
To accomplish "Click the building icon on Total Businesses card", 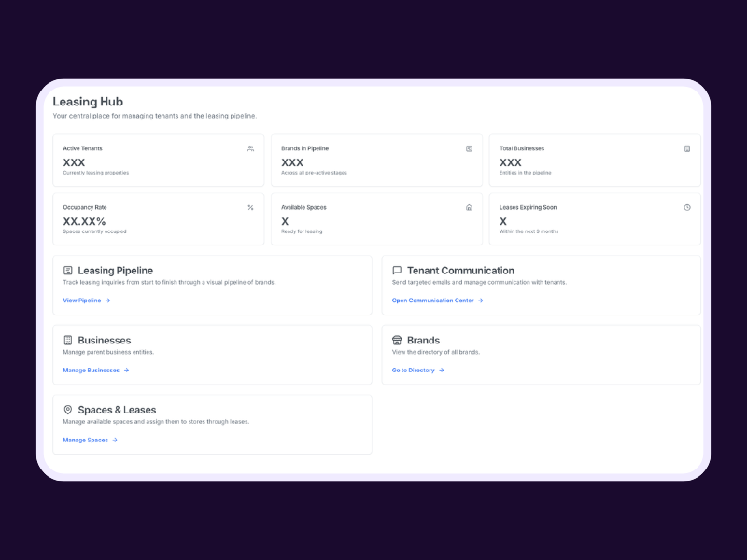I will click(687, 148).
